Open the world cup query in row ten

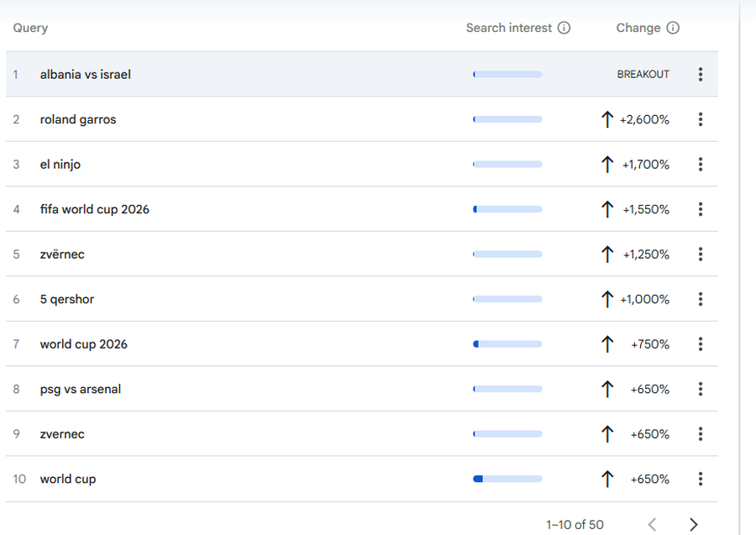(x=68, y=479)
